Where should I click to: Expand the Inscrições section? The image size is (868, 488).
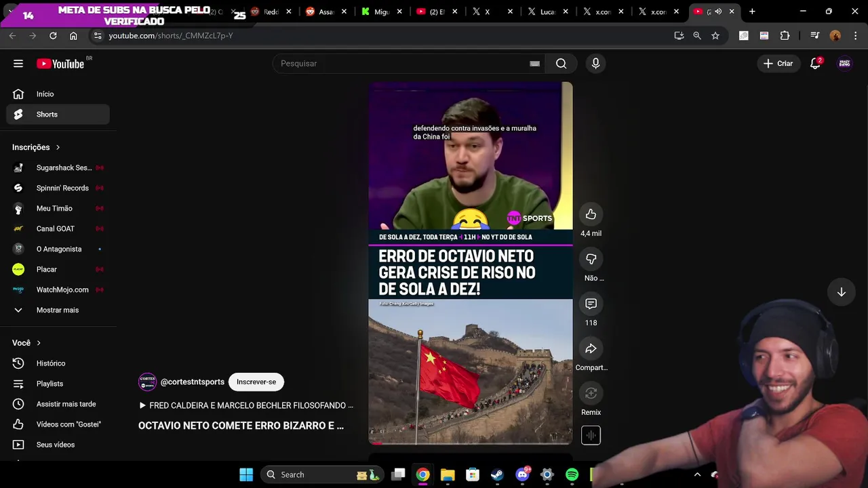[36, 147]
